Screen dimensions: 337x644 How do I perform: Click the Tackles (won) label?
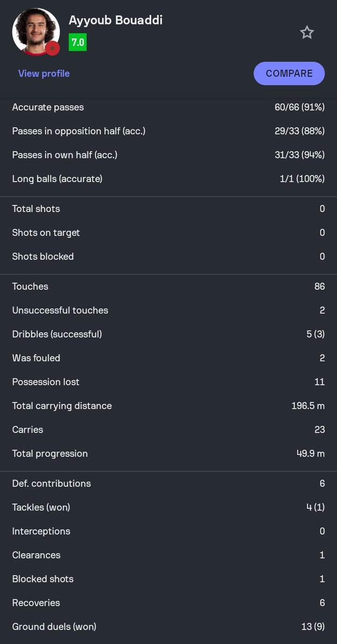[41, 507]
